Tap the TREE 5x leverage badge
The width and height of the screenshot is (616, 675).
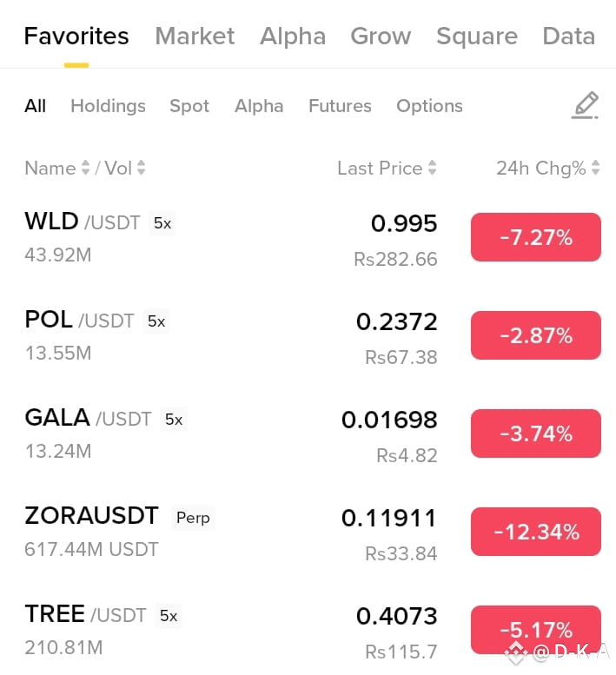(x=169, y=616)
